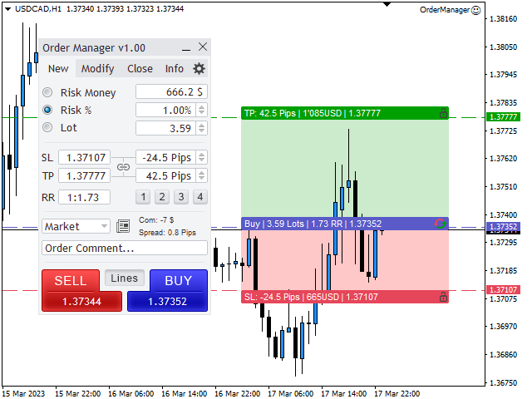Set risk reward ratio with button 1
The width and height of the screenshot is (532, 399).
pyautogui.click(x=143, y=197)
